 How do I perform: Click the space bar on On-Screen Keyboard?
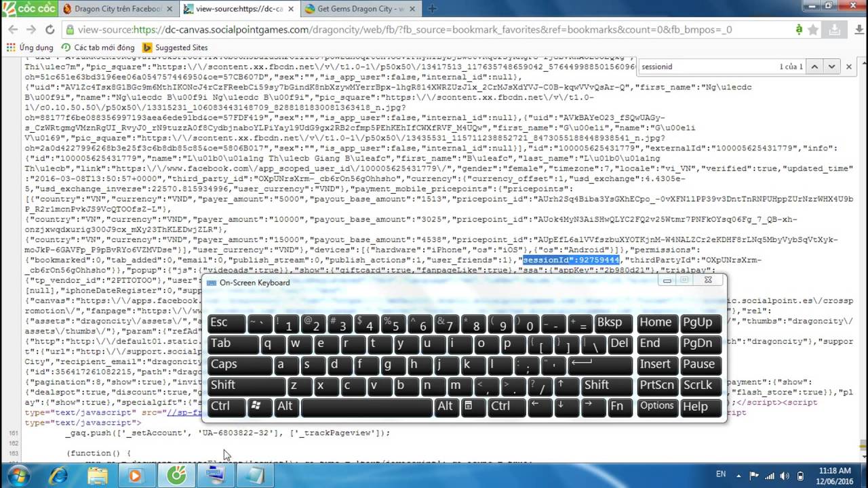[x=366, y=407]
